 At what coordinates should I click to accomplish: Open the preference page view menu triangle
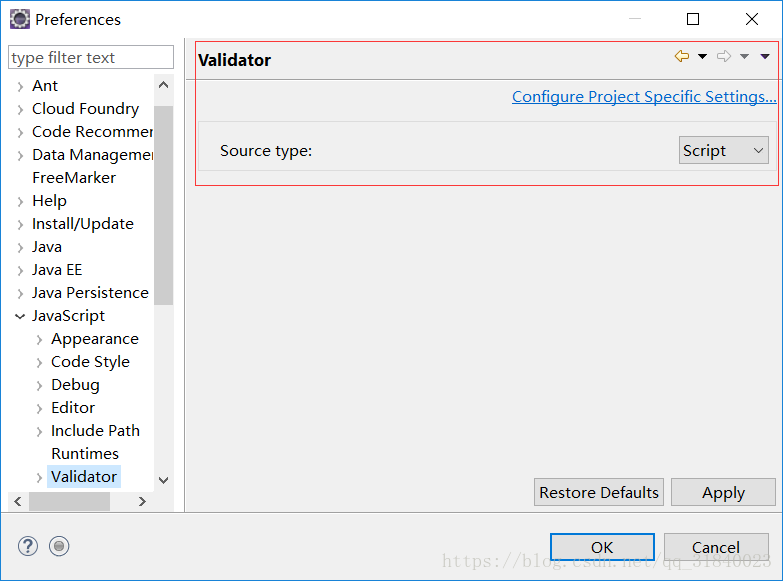click(x=765, y=56)
